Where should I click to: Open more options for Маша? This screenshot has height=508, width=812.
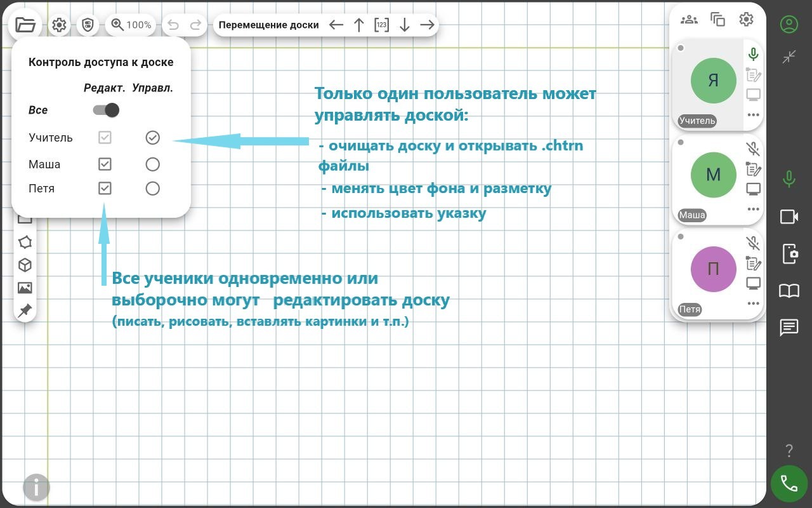point(753,209)
